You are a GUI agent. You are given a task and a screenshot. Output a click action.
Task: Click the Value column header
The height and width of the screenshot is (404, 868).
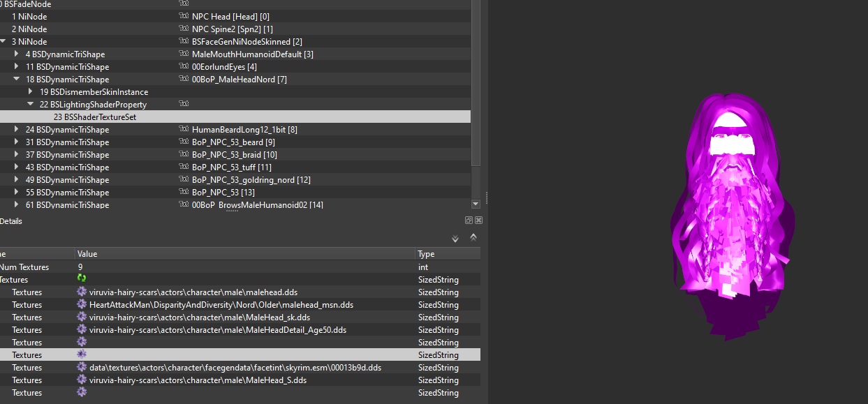[244, 254]
